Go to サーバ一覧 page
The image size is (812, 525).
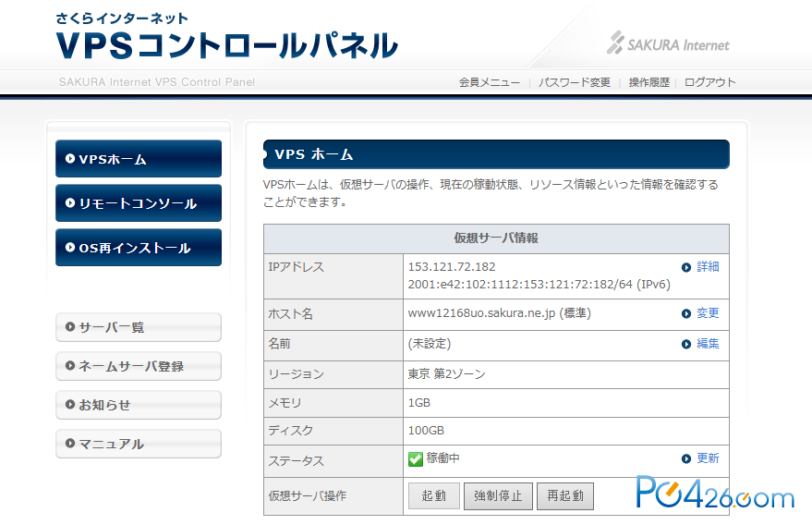pos(139,327)
